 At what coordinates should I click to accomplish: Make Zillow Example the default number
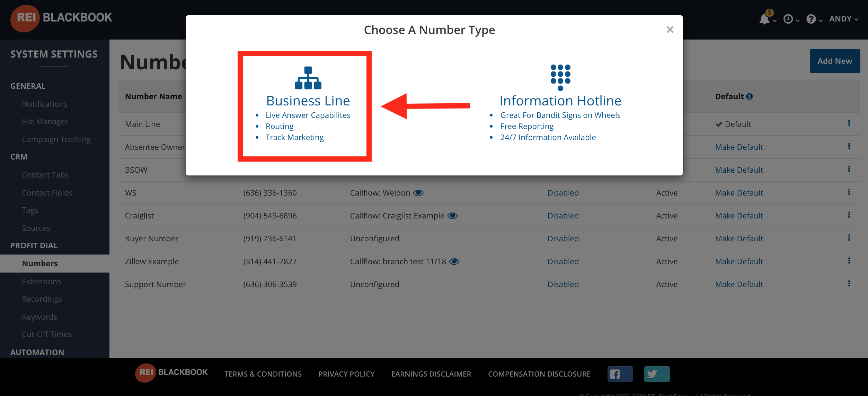[x=739, y=261]
